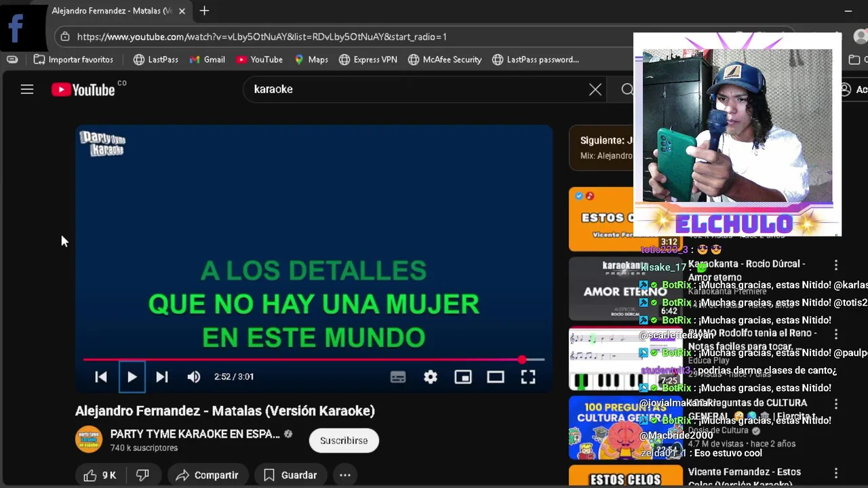Minimize the browser window
The image size is (868, 488).
(x=848, y=11)
